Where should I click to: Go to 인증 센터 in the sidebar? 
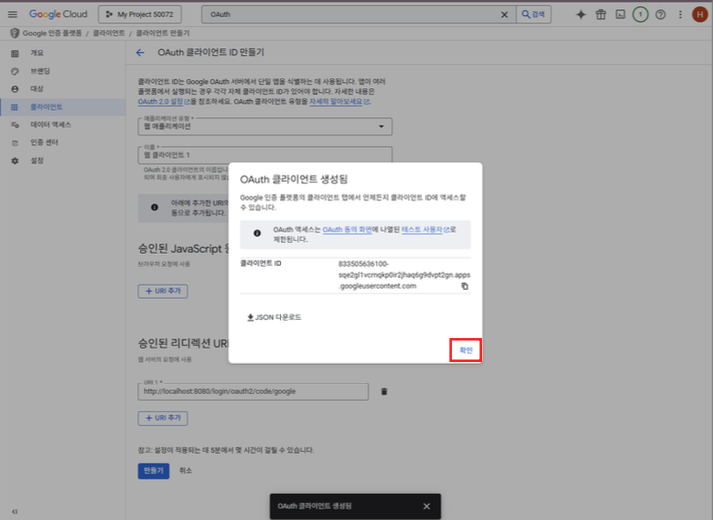click(44, 142)
